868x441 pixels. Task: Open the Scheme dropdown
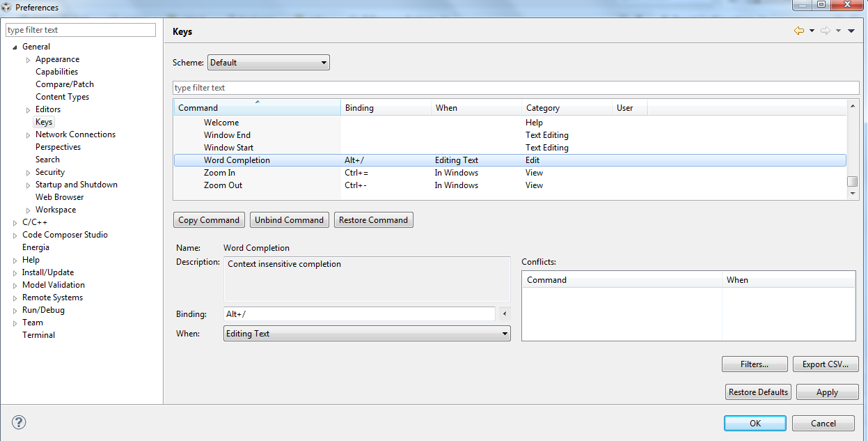pos(268,63)
